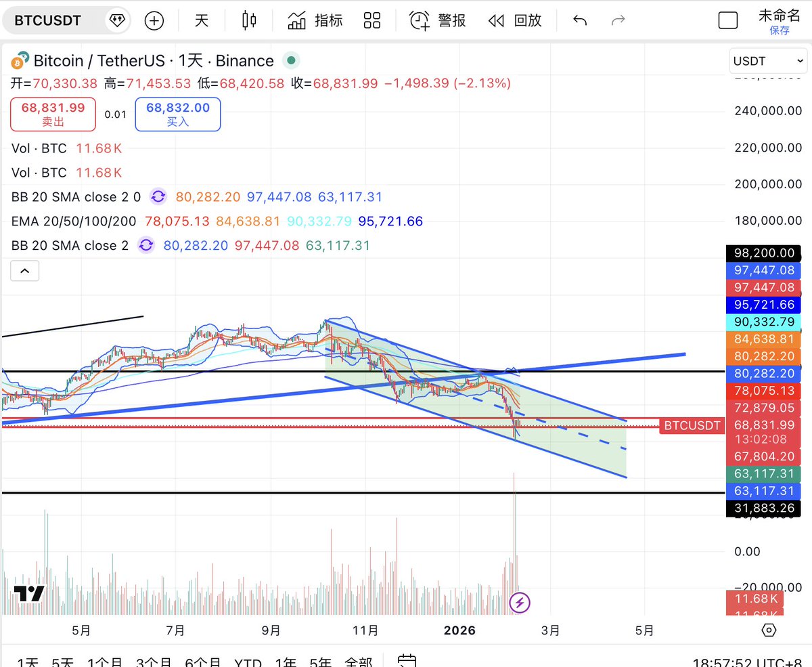
Task: Click the purple refresh icon on BB 20 SMA close 2 0
Action: (158, 197)
